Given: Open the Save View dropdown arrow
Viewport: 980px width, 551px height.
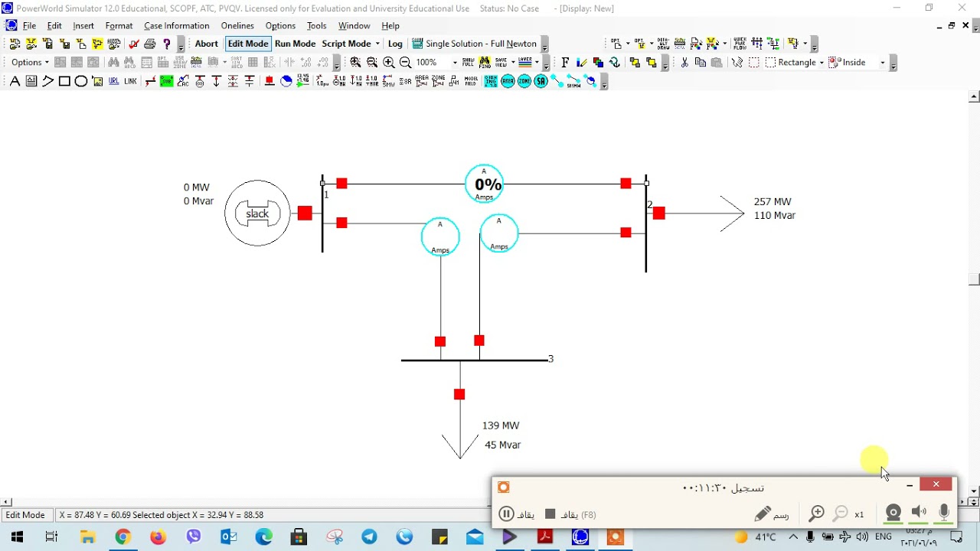Looking at the screenshot, I should pyautogui.click(x=513, y=62).
